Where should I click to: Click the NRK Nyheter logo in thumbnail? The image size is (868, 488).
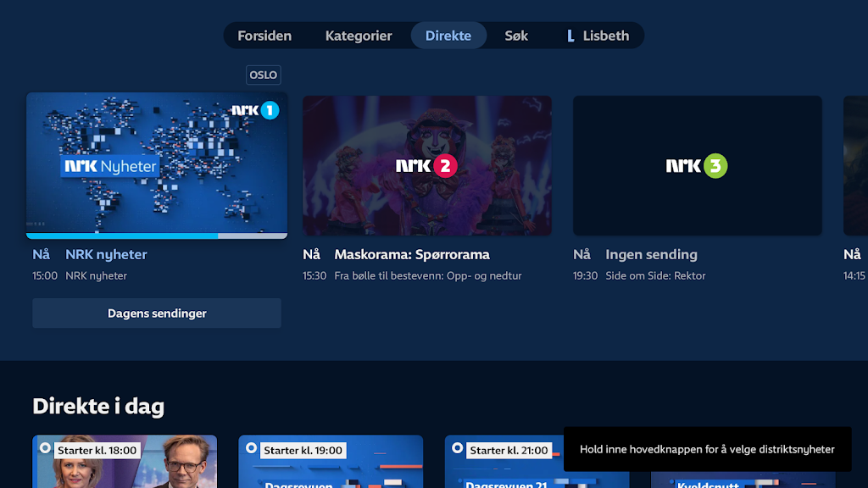(x=109, y=166)
